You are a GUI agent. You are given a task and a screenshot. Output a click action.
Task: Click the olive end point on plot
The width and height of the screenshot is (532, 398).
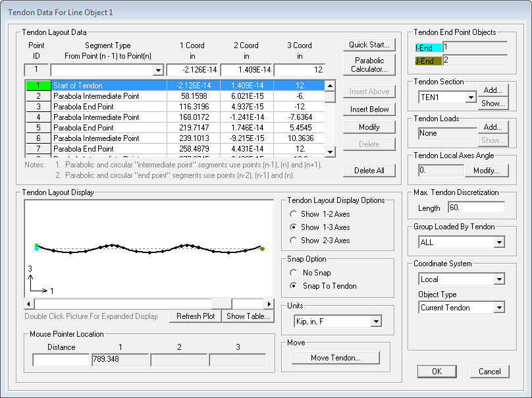pos(262,249)
